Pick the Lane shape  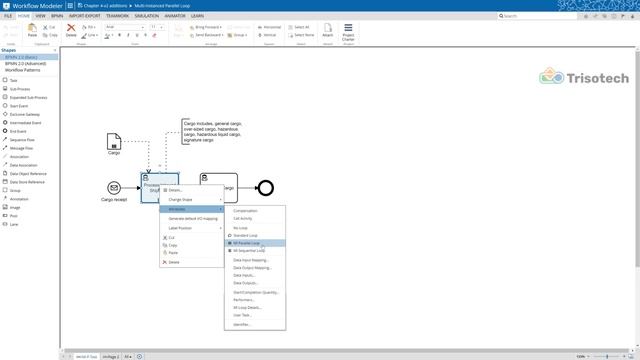tap(11, 224)
